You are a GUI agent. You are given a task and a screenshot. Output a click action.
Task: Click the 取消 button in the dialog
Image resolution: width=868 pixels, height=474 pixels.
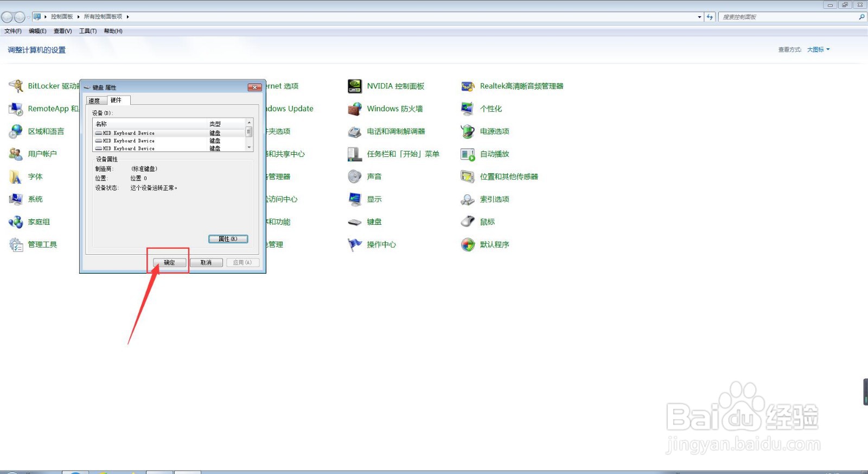pos(206,263)
